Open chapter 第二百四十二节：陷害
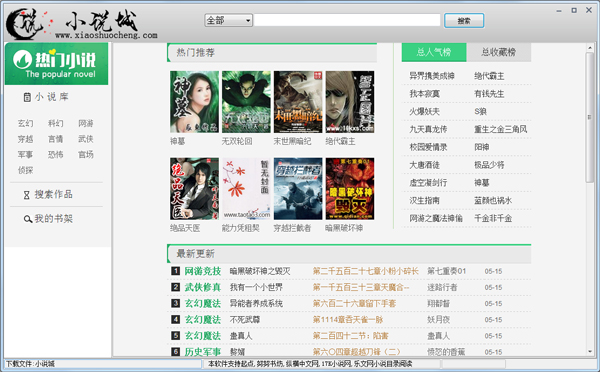The width and height of the screenshot is (600, 372). pyautogui.click(x=351, y=335)
